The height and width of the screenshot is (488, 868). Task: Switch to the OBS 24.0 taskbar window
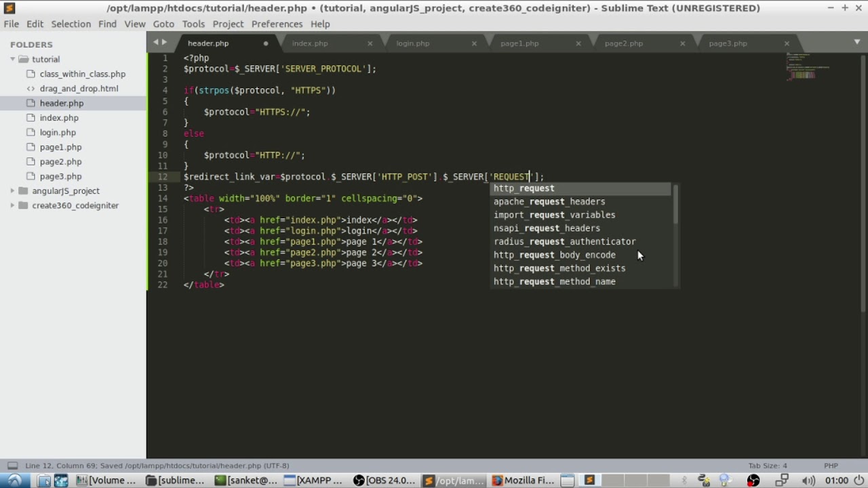[x=384, y=481]
